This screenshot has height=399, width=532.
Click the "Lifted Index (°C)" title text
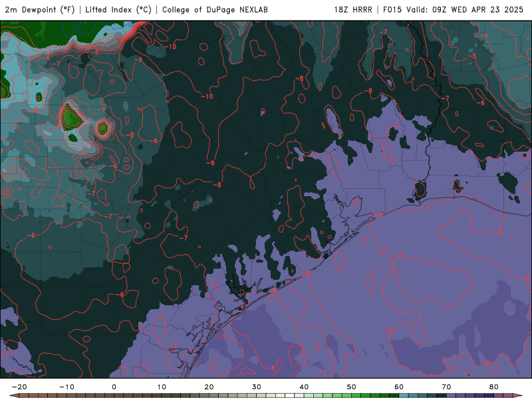[118, 10]
